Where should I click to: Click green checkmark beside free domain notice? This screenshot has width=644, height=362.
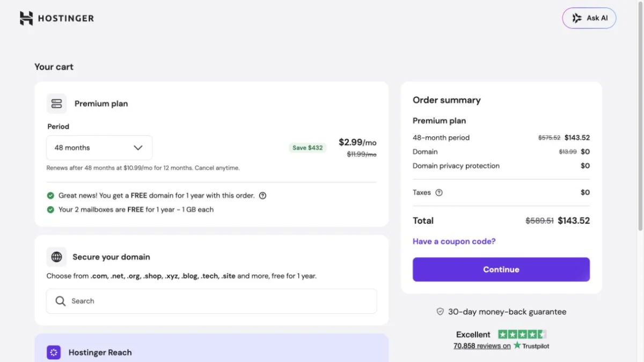pos(50,196)
